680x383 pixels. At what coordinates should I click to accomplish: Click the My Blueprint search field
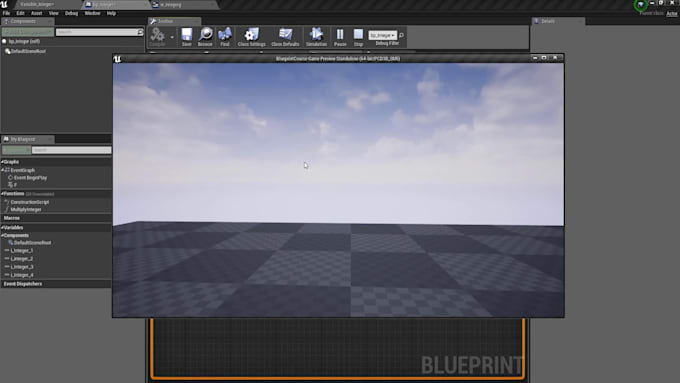pyautogui.click(x=72, y=150)
